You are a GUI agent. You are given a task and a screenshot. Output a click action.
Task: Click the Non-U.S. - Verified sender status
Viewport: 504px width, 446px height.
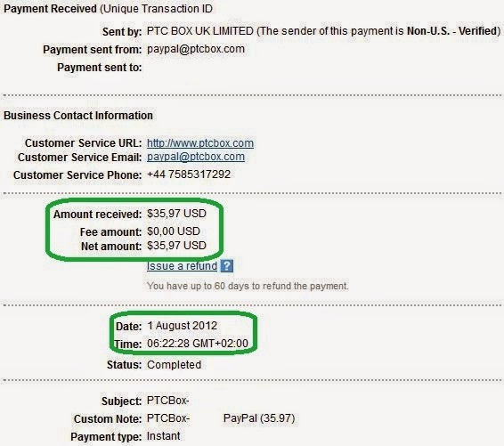[x=453, y=31]
